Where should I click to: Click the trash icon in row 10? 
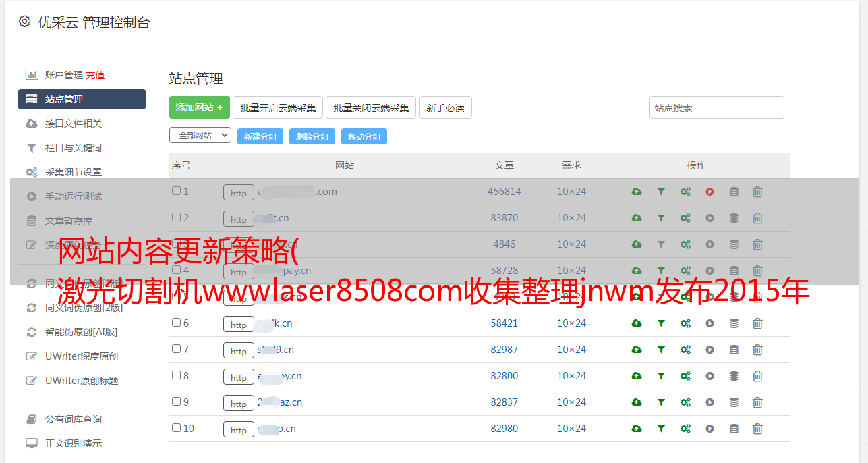click(757, 429)
